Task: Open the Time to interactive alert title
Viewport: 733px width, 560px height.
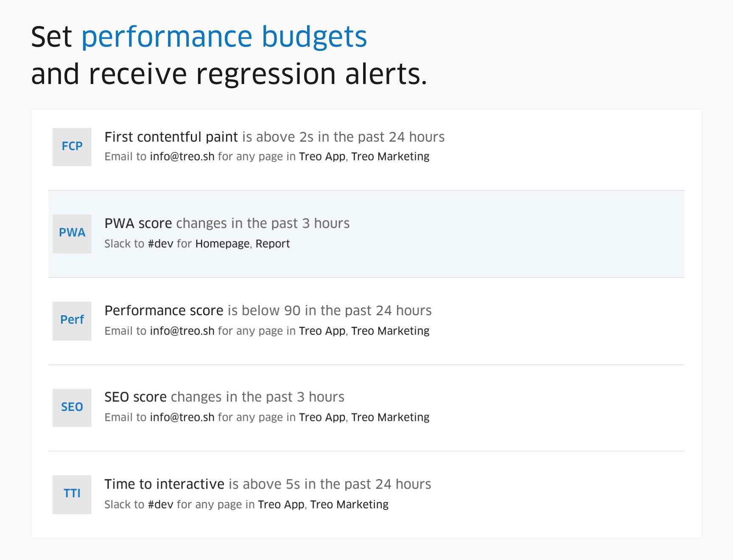Action: pyautogui.click(x=164, y=484)
